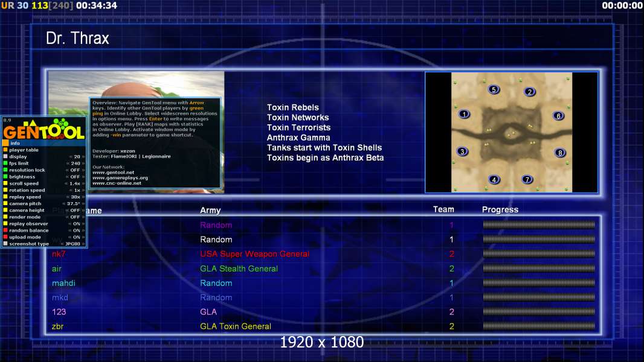Screen dimensions: 644x362
Task: Select the info menu entry
Action: pyautogui.click(x=44, y=143)
